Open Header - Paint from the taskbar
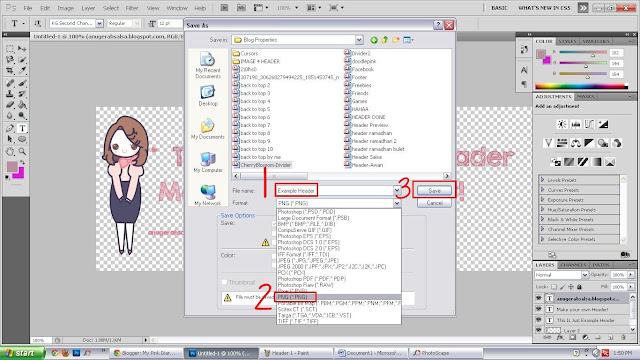 pos(297,353)
